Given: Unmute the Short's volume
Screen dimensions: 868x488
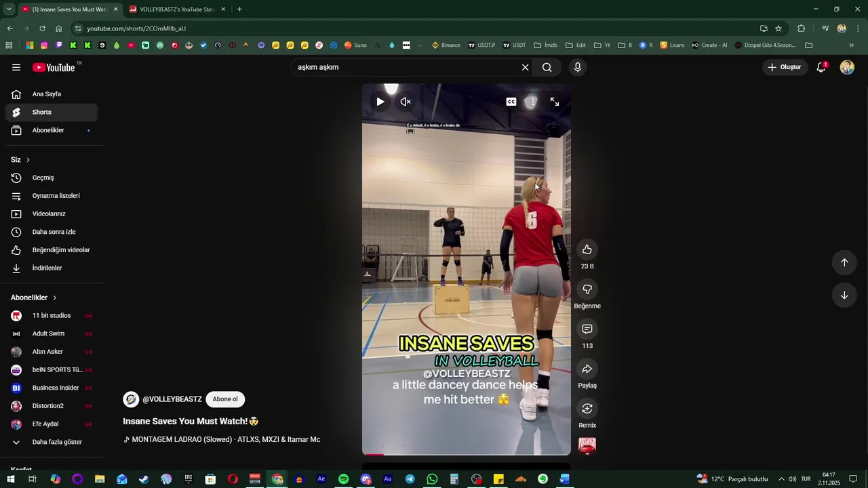Looking at the screenshot, I should pyautogui.click(x=406, y=102).
